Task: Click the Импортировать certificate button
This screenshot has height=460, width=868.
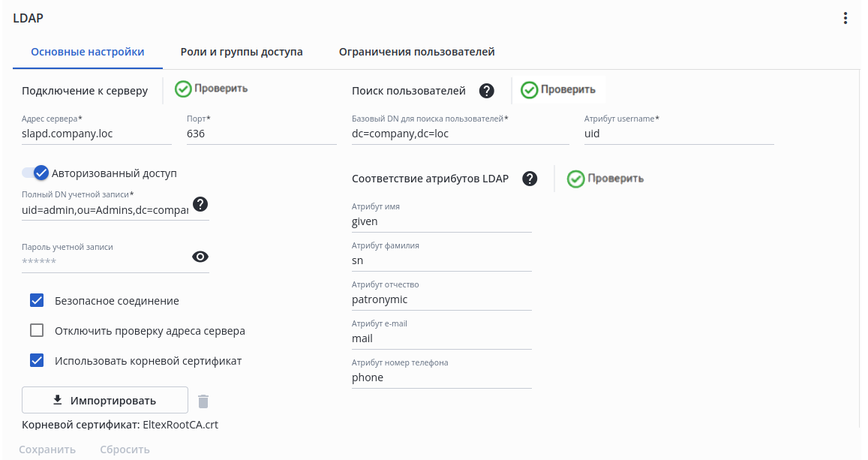Action: 104,400
